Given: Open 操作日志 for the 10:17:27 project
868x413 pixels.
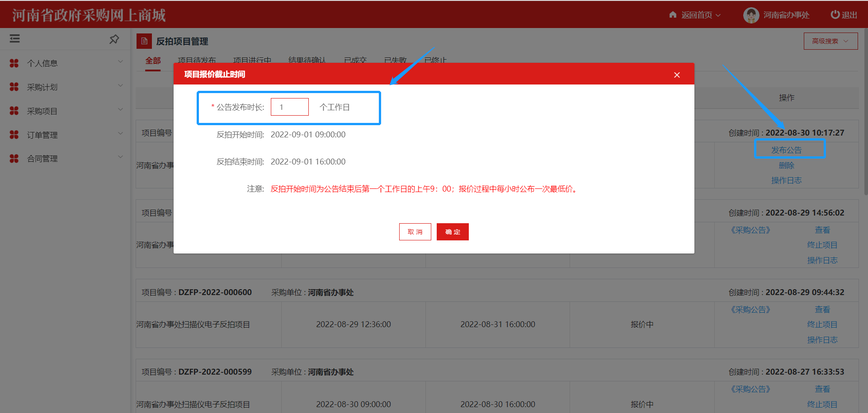Looking at the screenshot, I should (786, 180).
